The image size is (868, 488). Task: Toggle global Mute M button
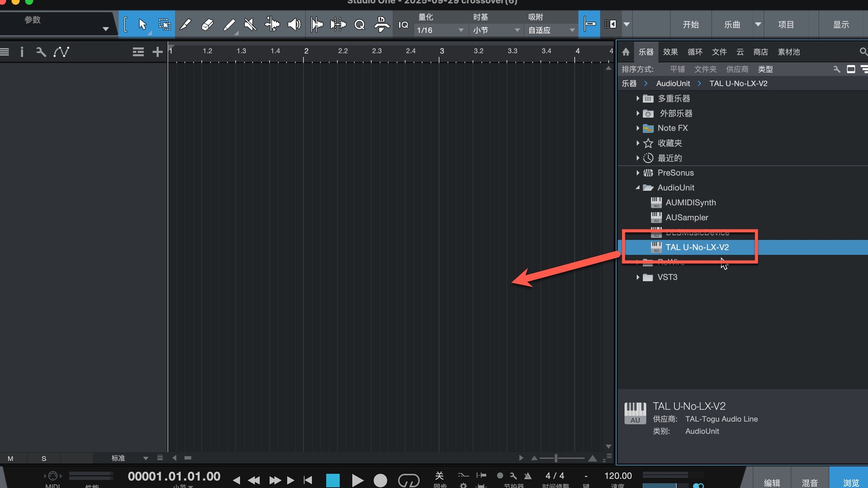(x=10, y=458)
